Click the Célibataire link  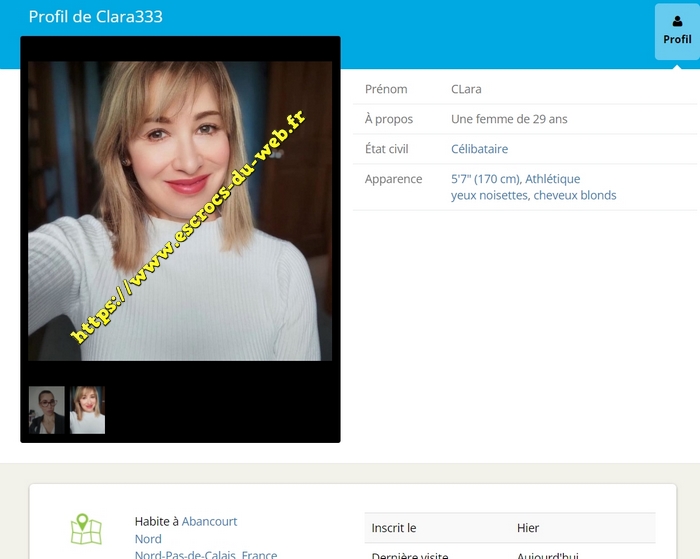pyautogui.click(x=479, y=149)
